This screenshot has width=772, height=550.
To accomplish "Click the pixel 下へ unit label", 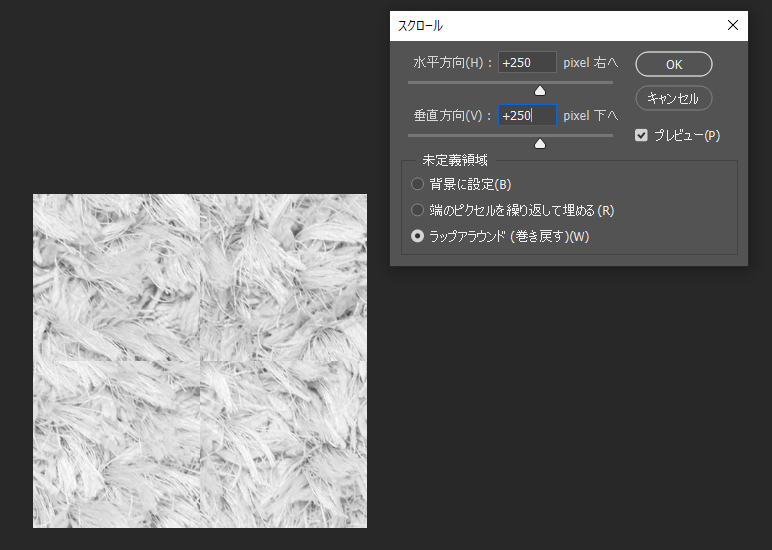I will pos(590,115).
